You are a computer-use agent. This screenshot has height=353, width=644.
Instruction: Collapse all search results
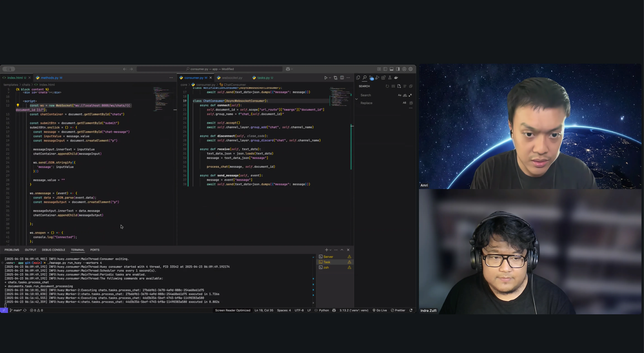point(411,86)
